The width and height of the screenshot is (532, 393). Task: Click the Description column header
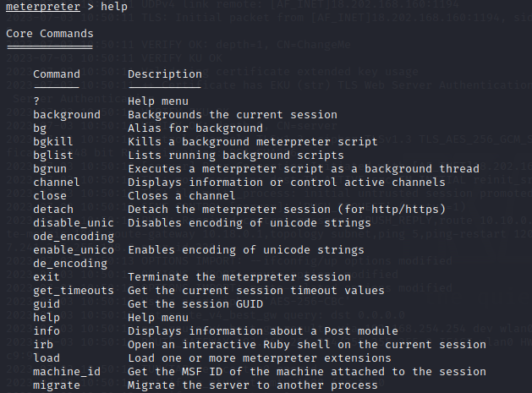(165, 74)
